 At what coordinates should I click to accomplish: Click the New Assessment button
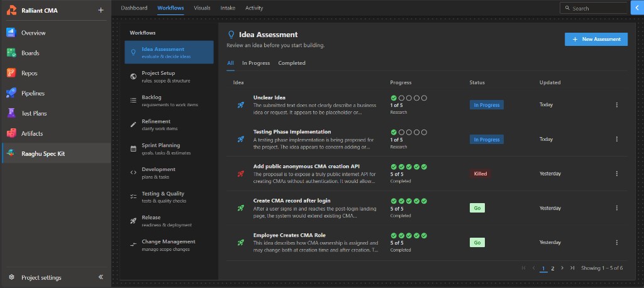(x=596, y=40)
